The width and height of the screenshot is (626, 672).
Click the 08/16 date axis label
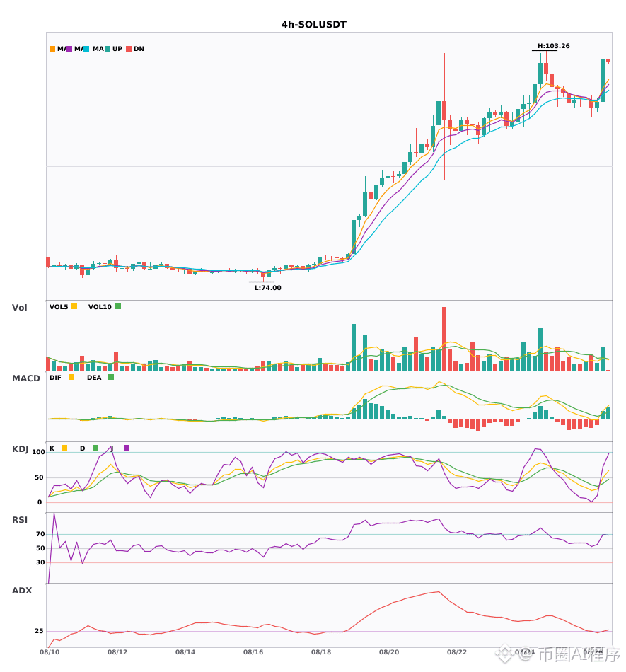(253, 652)
